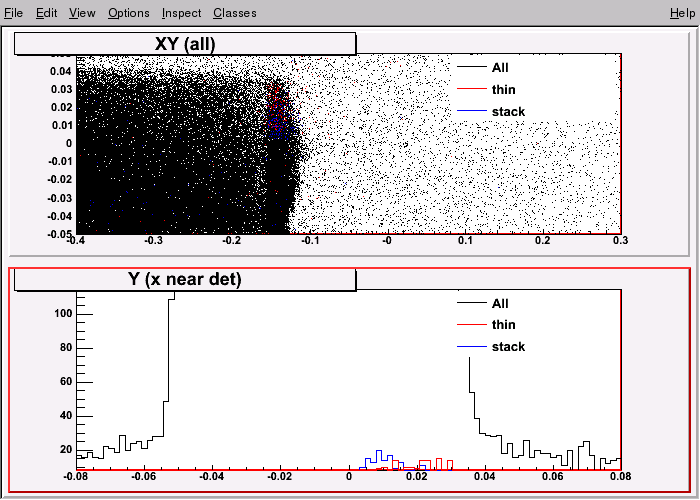Click the blue line sample beside 'stack' in Y histogram
The image size is (700, 500).
pyautogui.click(x=472, y=346)
